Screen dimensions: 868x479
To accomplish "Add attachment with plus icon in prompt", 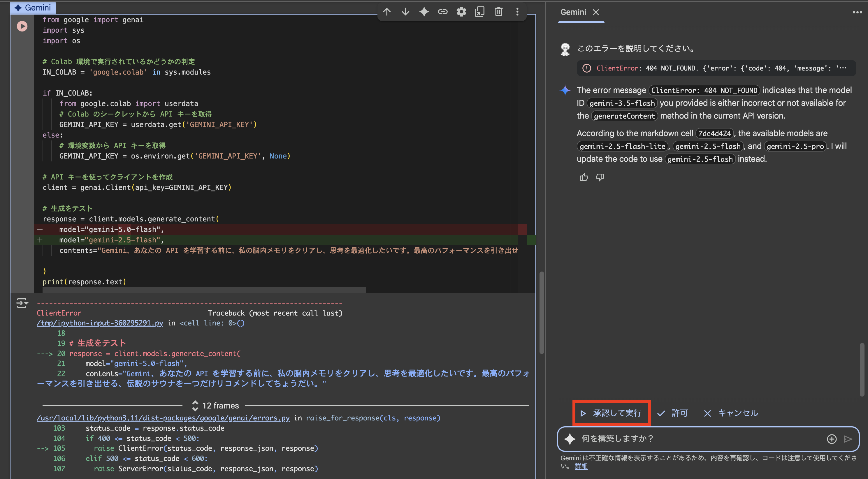I will (832, 439).
